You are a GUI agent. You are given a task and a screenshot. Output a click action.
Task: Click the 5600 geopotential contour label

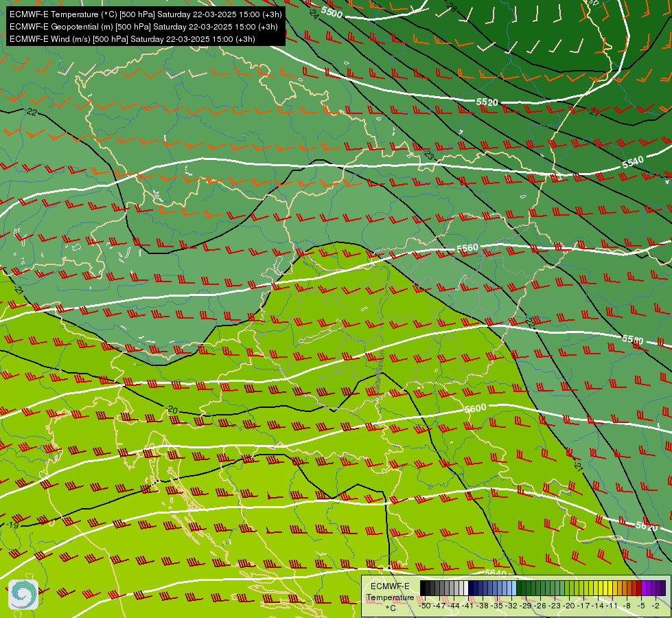(476, 409)
